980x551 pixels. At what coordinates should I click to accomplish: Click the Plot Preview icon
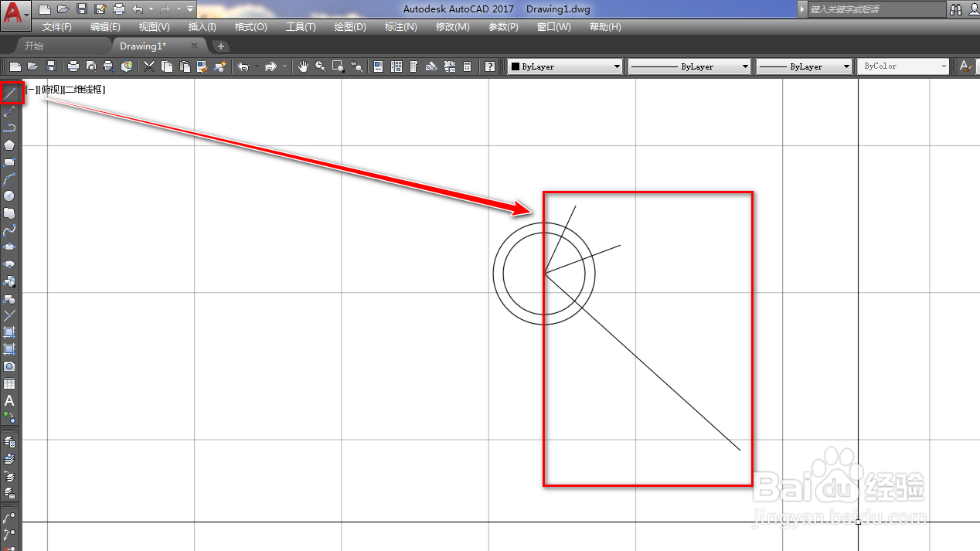91,66
